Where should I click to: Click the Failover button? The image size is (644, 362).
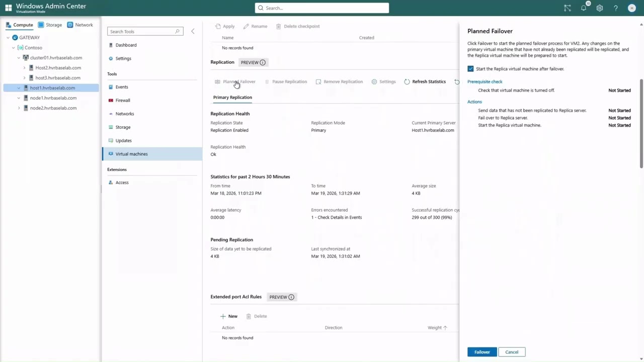click(482, 352)
